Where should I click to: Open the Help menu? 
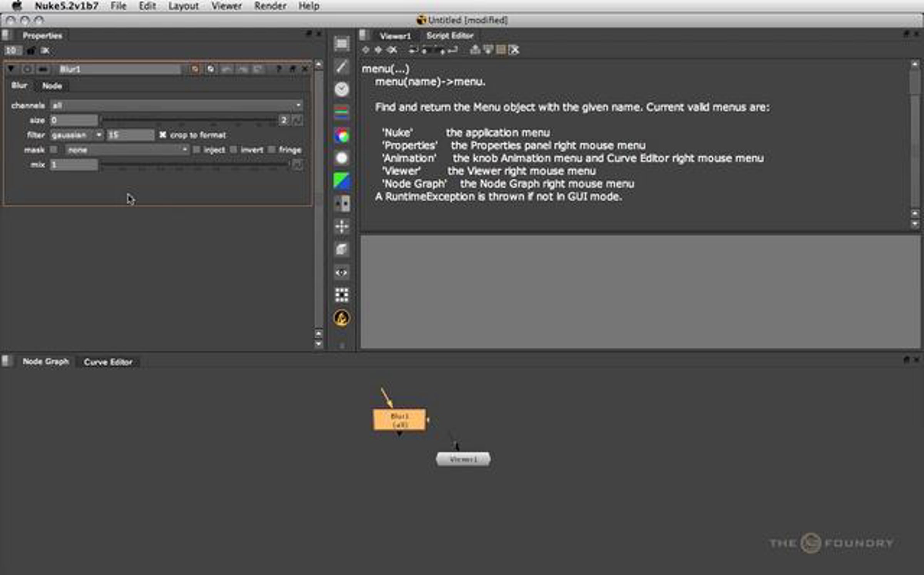(309, 6)
